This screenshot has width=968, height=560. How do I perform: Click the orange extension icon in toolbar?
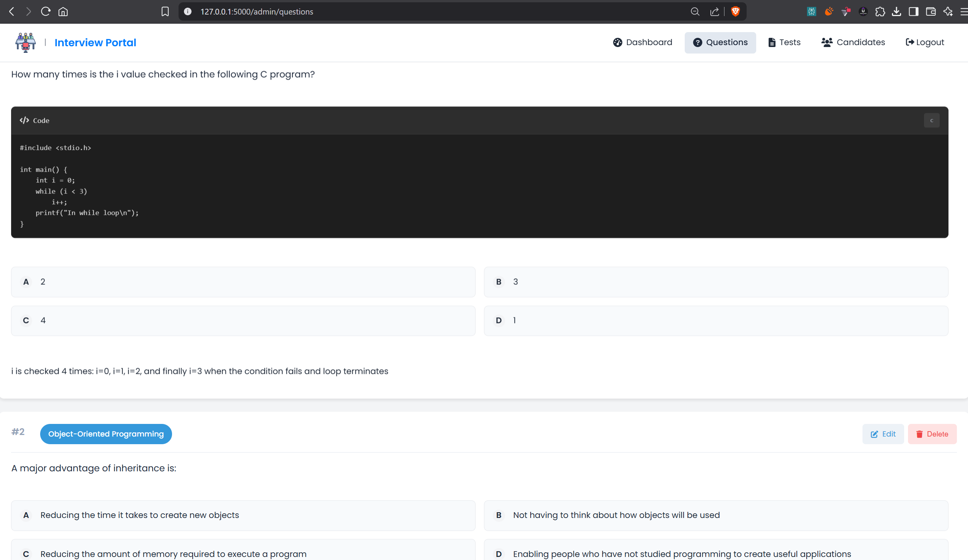[828, 11]
